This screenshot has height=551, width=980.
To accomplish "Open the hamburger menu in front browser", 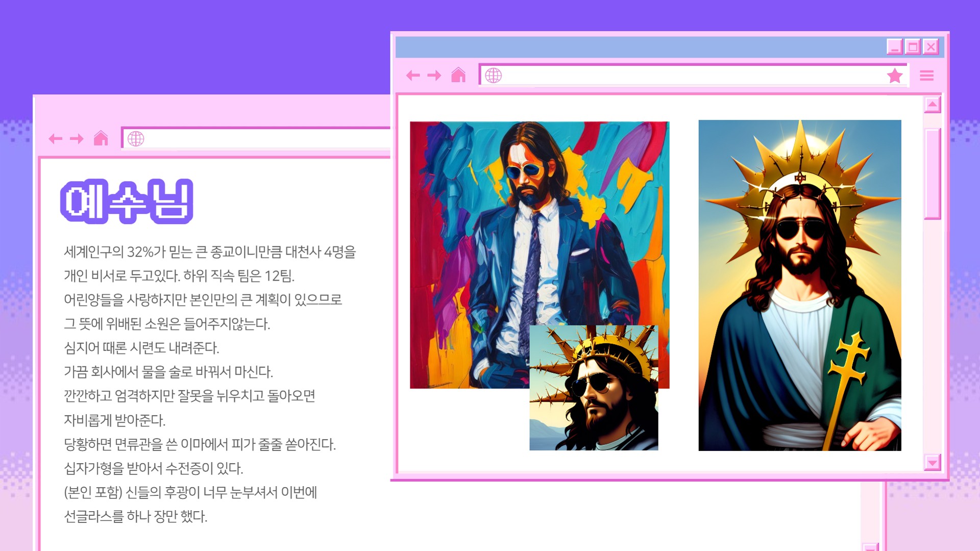I will [926, 76].
